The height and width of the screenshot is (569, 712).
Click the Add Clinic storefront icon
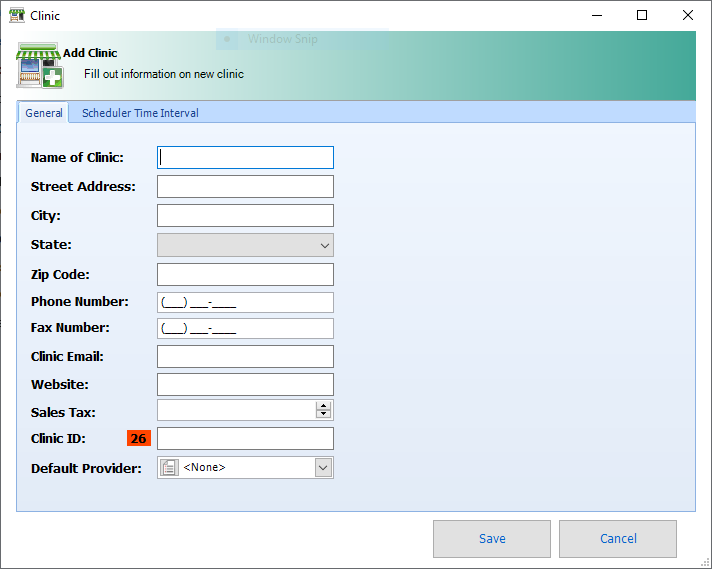(39, 65)
